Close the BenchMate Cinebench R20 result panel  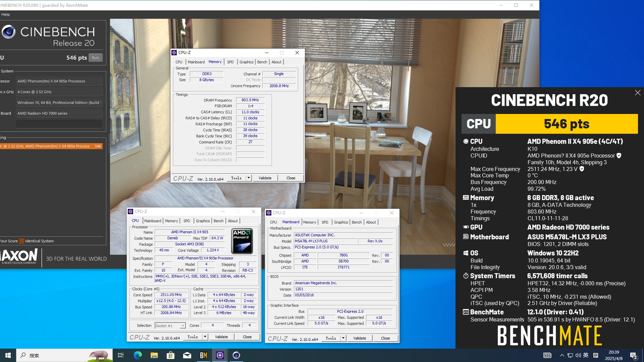[638, 93]
